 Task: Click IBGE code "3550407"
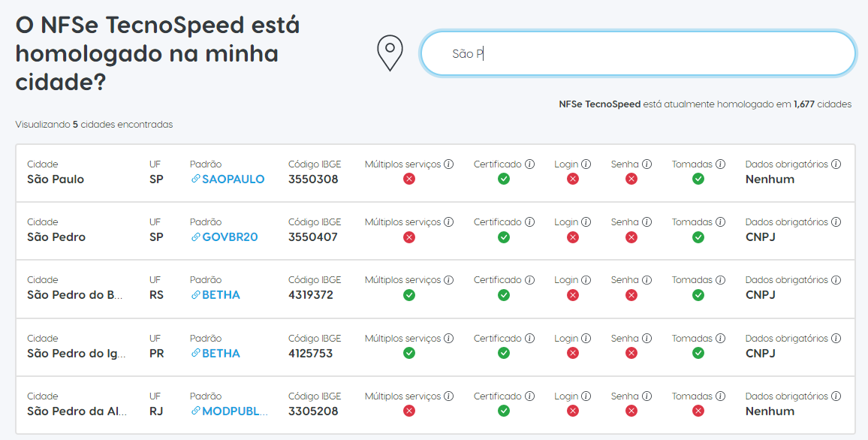[x=313, y=237]
